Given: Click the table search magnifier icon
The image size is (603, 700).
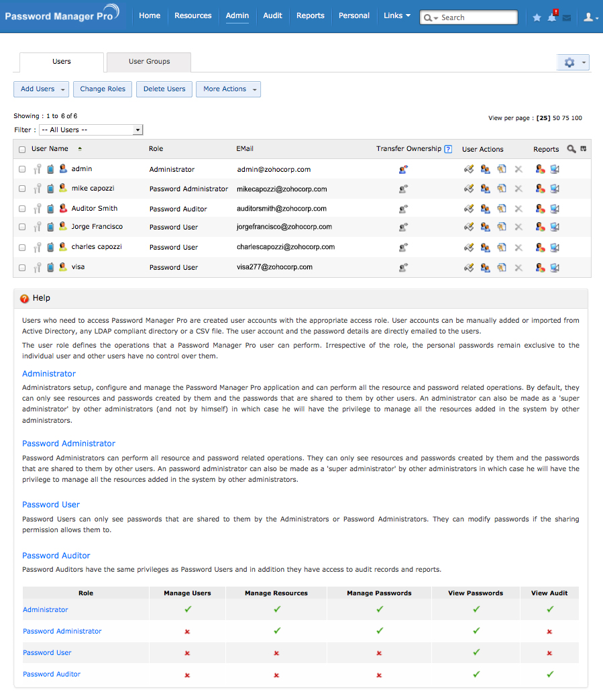Looking at the screenshot, I should (x=571, y=149).
